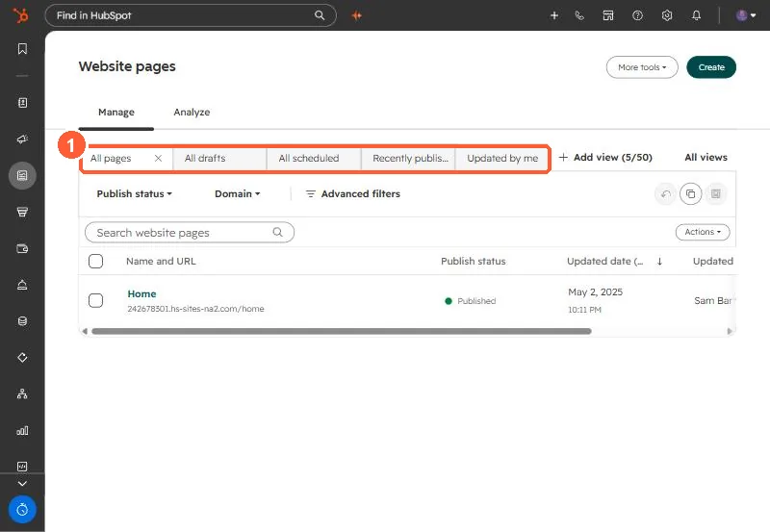Open the Actions dropdown
This screenshot has height=532, width=770.
point(703,232)
